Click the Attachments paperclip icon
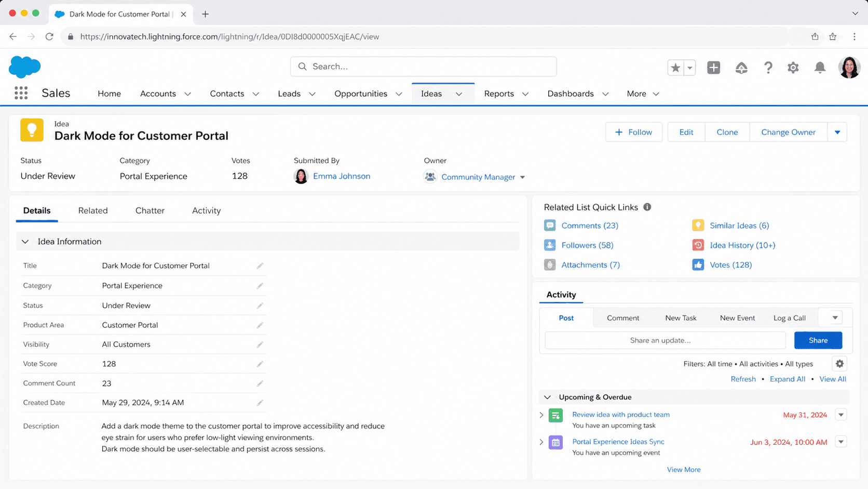This screenshot has width=868, height=489. [x=550, y=265]
